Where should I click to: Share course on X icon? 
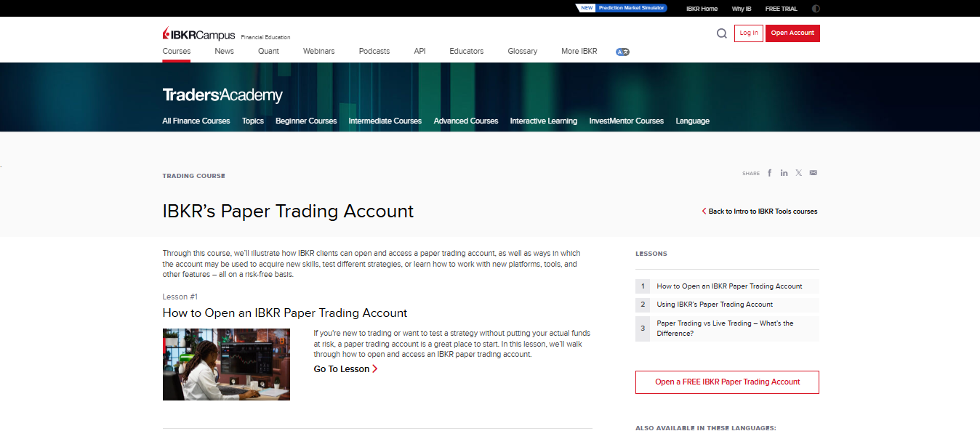(799, 173)
